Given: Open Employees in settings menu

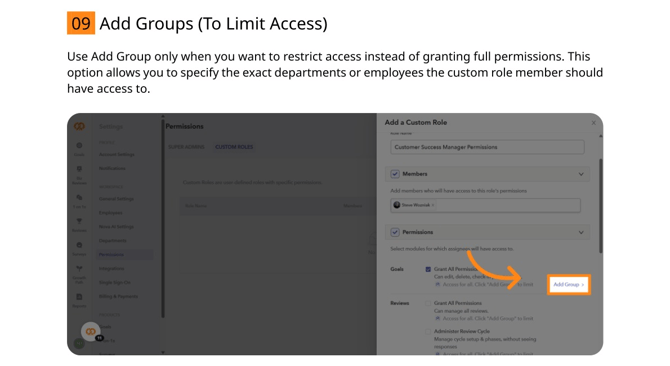Looking at the screenshot, I should pos(111,213).
